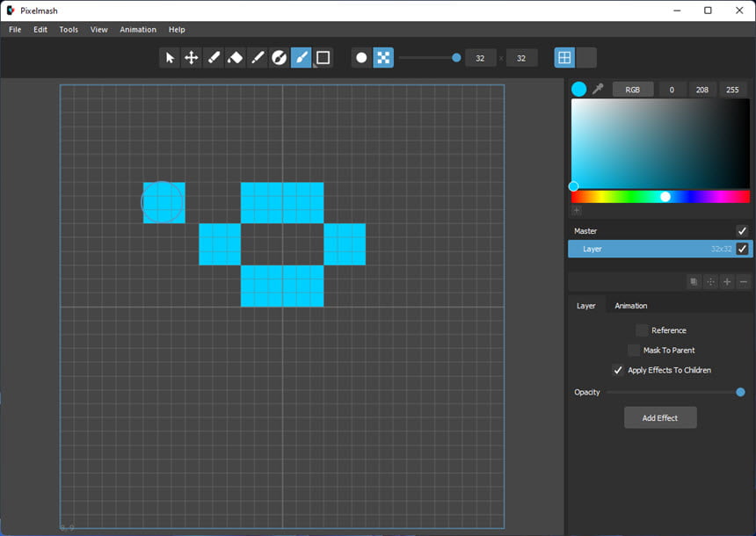The image size is (756, 536).
Task: Pick the line drawing tool
Action: click(x=257, y=58)
